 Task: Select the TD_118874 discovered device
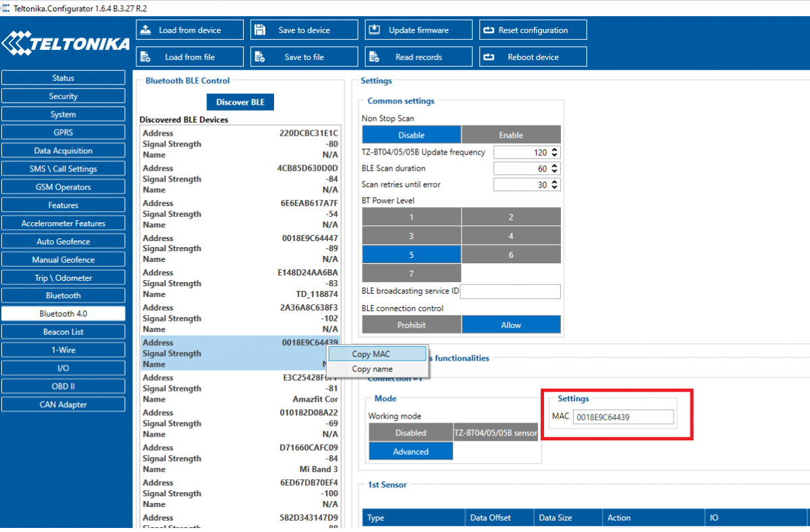pyautogui.click(x=240, y=284)
